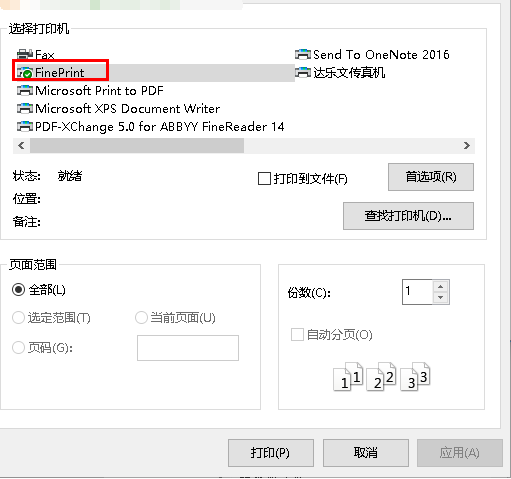Click the printer list right scroll arrow

coord(467,146)
